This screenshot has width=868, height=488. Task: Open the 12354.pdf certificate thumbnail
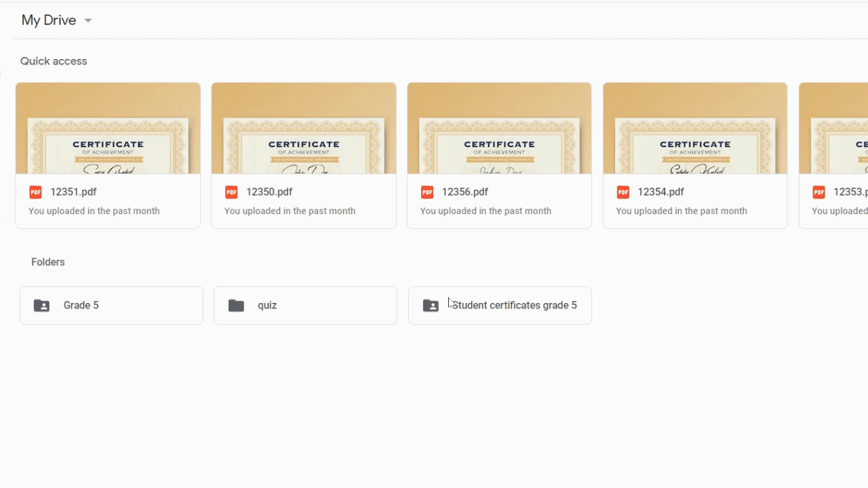coord(695,128)
